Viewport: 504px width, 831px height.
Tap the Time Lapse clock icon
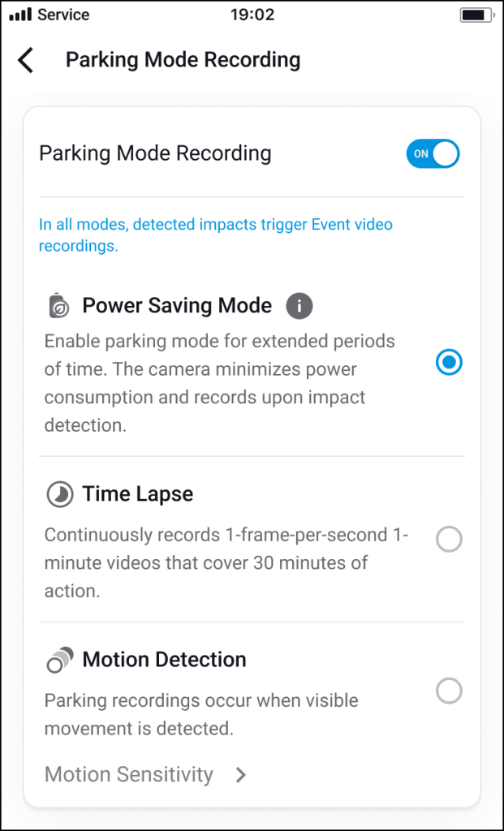click(59, 494)
